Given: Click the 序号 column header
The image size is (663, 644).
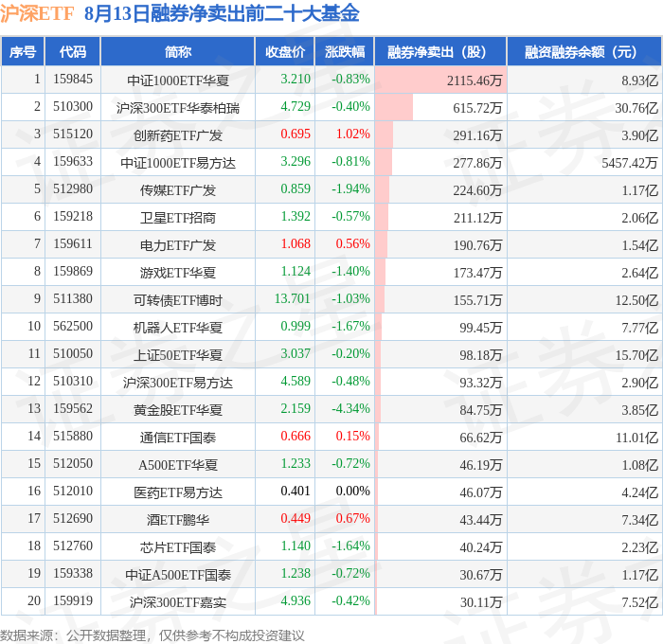Looking at the screenshot, I should tap(23, 51).
